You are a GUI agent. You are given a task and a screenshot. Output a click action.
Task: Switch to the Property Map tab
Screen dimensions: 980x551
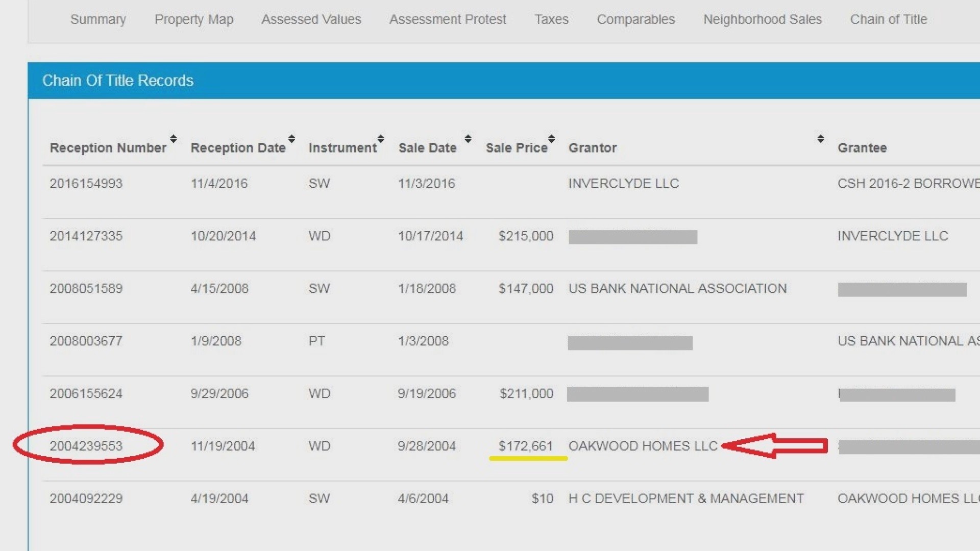click(194, 19)
